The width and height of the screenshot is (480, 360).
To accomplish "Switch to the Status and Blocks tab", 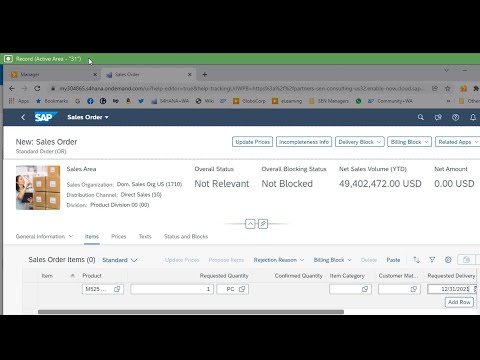I will pyautogui.click(x=186, y=236).
